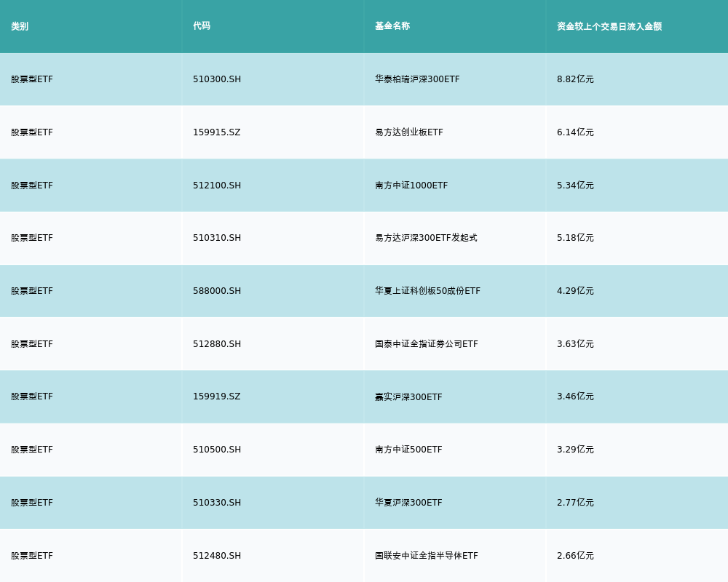Click 股票型ETF in the 588000.SH row

pos(32,291)
